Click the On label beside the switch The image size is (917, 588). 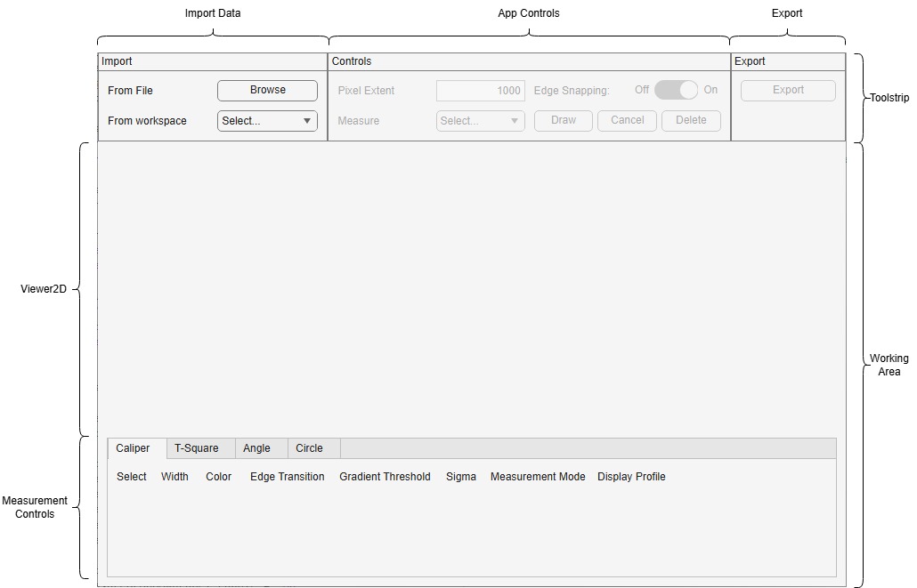(x=710, y=90)
